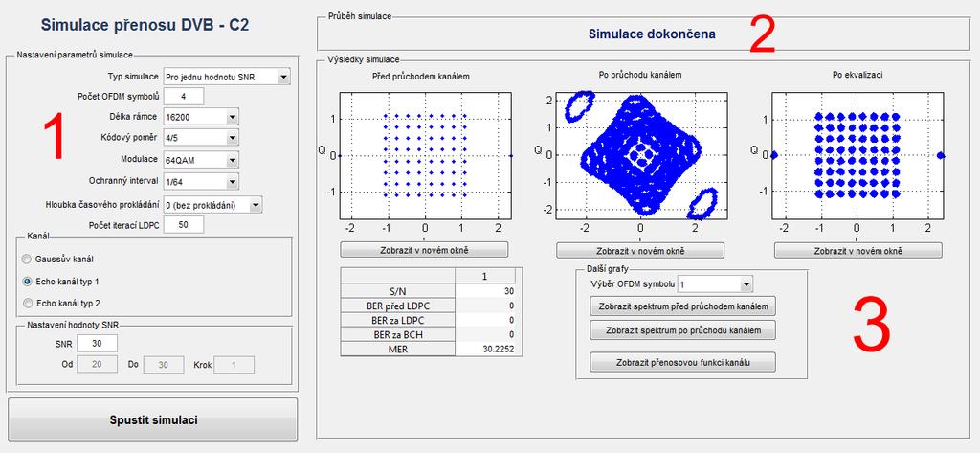Click the Po průchodu kanálem constellation plot
The image size is (980, 453).
coord(640,156)
